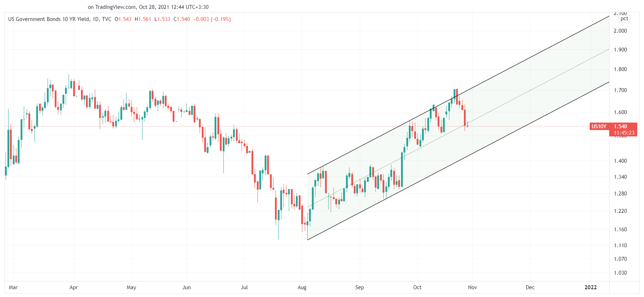The height and width of the screenshot is (297, 644).
Task: Click the Aug label on time axis
Action: point(302,287)
